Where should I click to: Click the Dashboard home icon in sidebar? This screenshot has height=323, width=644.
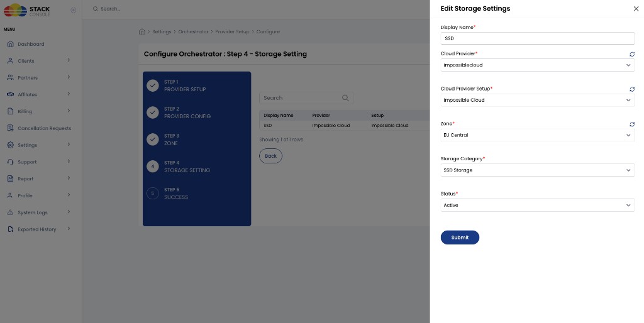(x=11, y=44)
